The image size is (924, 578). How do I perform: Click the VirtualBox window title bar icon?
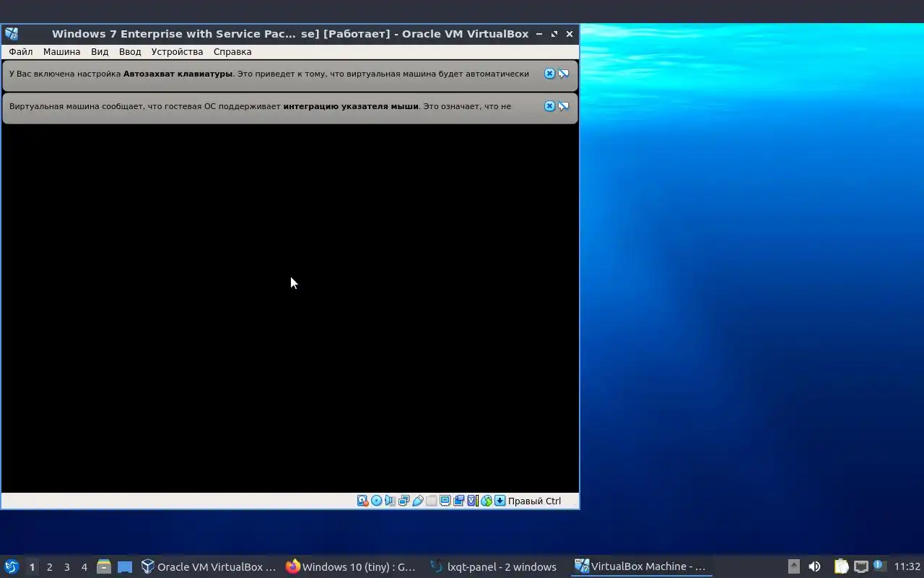click(x=12, y=34)
